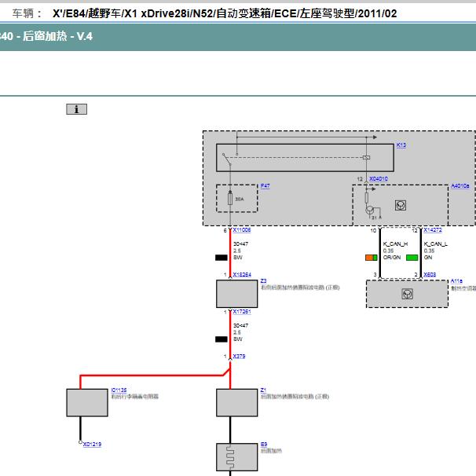Open connector link X04010

[x=379, y=179]
